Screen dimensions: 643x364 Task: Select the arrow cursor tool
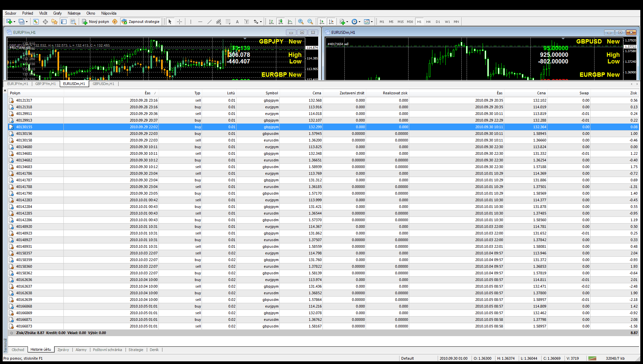tap(170, 22)
